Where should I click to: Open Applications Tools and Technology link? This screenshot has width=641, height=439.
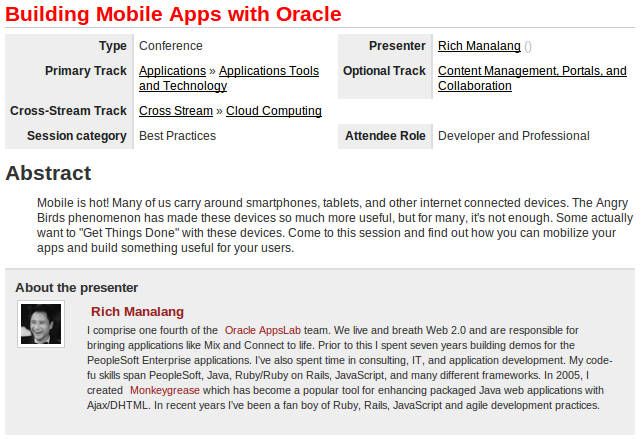click(x=229, y=78)
